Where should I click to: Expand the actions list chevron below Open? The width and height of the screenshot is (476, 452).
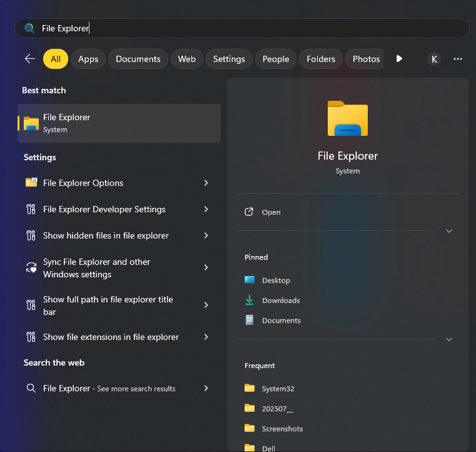(x=449, y=231)
